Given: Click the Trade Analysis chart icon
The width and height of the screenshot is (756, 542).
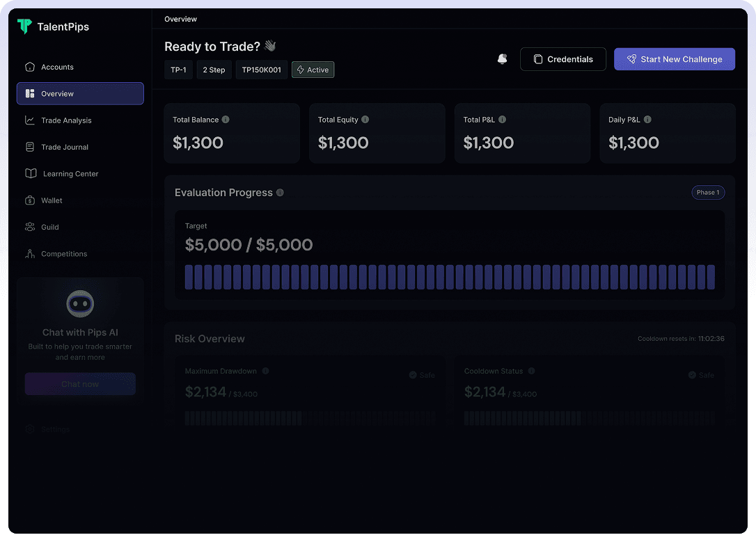Looking at the screenshot, I should coord(30,120).
